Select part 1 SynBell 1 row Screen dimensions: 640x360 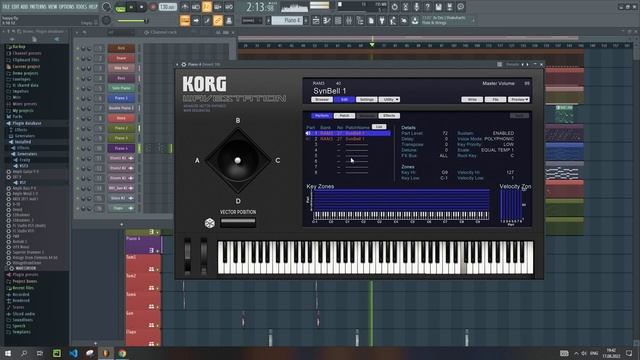pyautogui.click(x=348, y=133)
